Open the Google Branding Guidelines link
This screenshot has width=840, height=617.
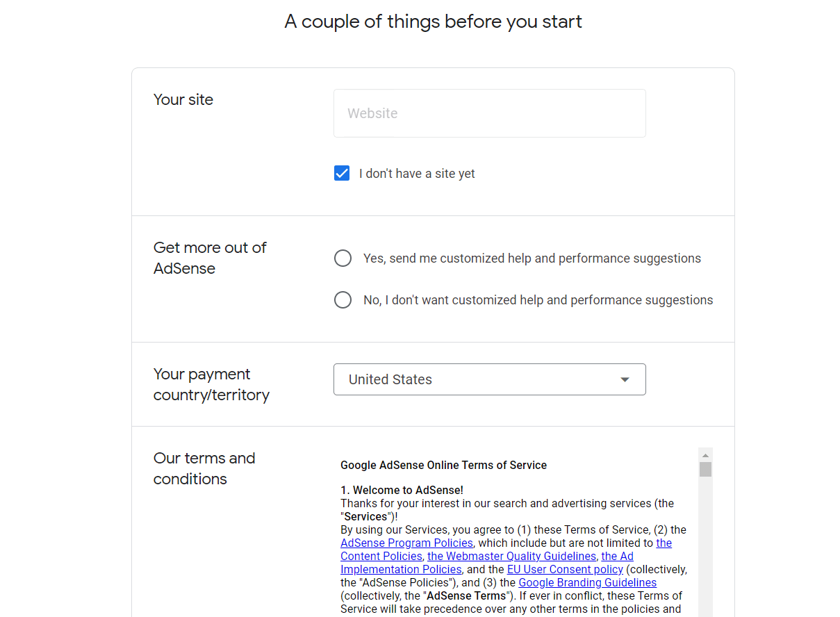pyautogui.click(x=587, y=582)
